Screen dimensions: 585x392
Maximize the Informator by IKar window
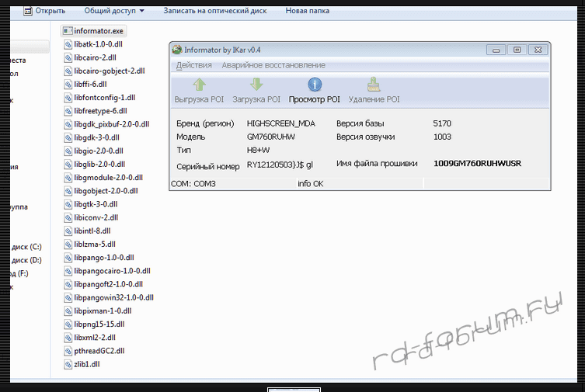click(x=517, y=50)
